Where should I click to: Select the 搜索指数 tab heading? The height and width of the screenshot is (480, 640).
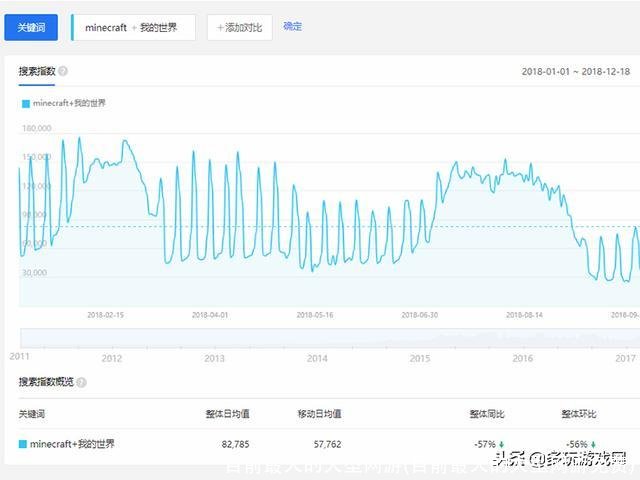point(36,72)
